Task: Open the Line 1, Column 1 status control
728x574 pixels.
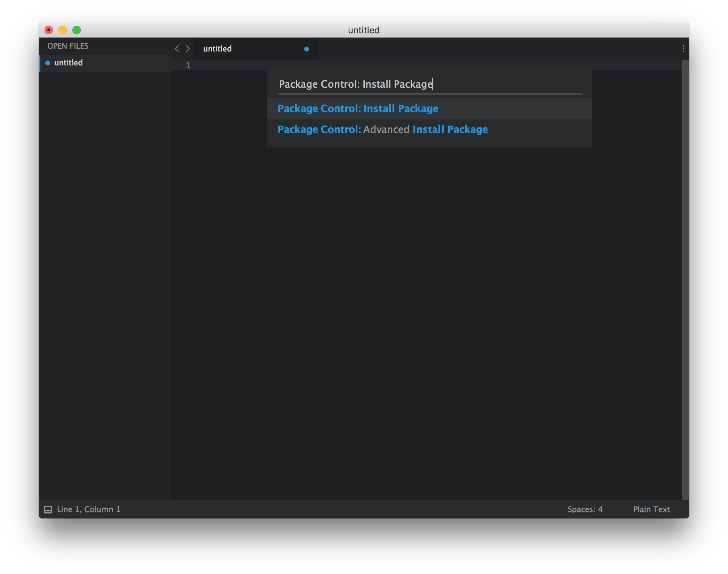Action: [x=89, y=509]
